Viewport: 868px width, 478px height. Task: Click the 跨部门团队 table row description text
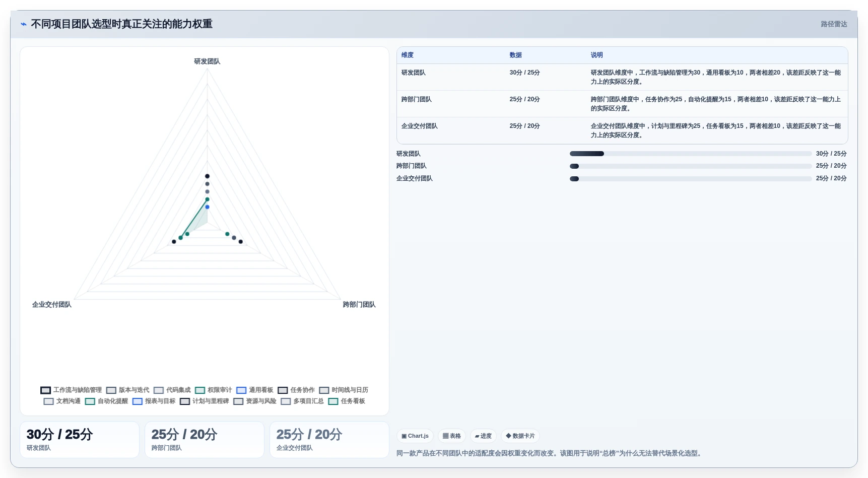tap(716, 104)
